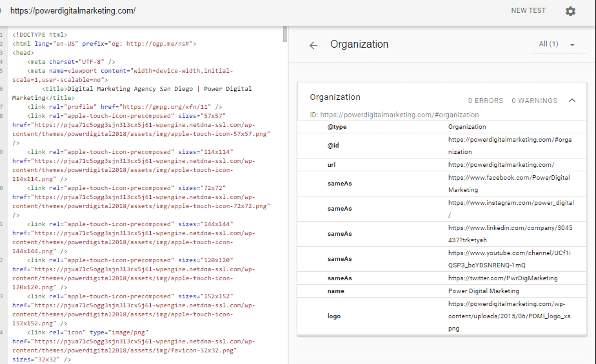The image size is (596, 364).
Task: Collapse the Organization card chevron
Action: (x=572, y=101)
